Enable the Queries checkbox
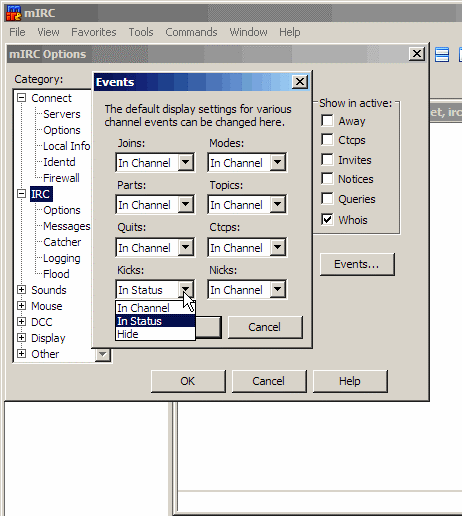The height and width of the screenshot is (516, 462). pos(327,198)
